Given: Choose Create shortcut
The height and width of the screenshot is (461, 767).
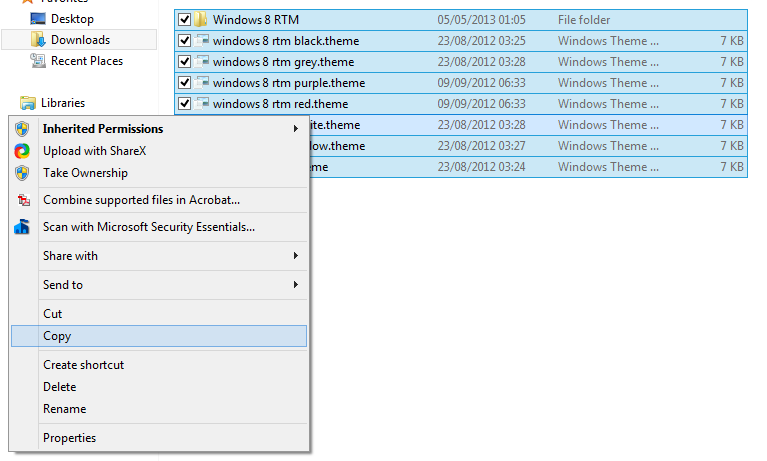Looking at the screenshot, I should coord(159,365).
